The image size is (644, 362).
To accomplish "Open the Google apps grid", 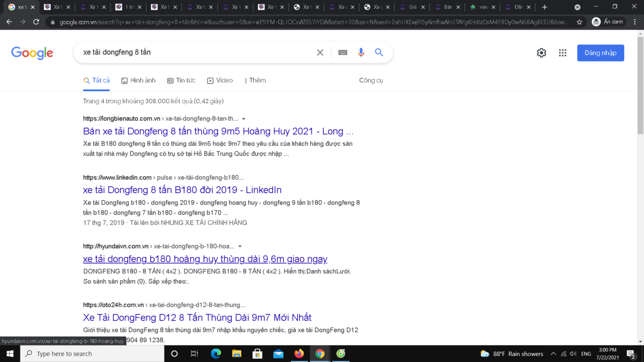I will tap(562, 53).
